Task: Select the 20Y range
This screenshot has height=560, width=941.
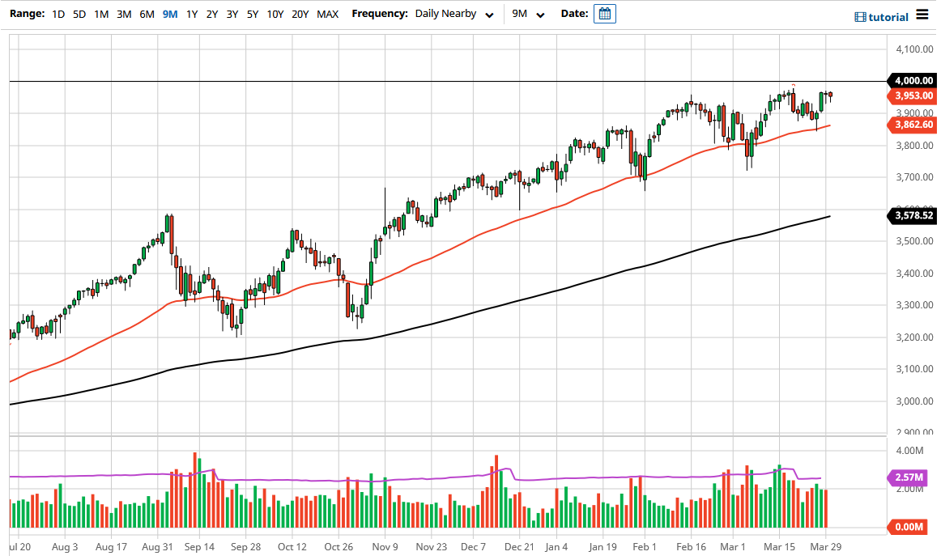Action: tap(300, 14)
